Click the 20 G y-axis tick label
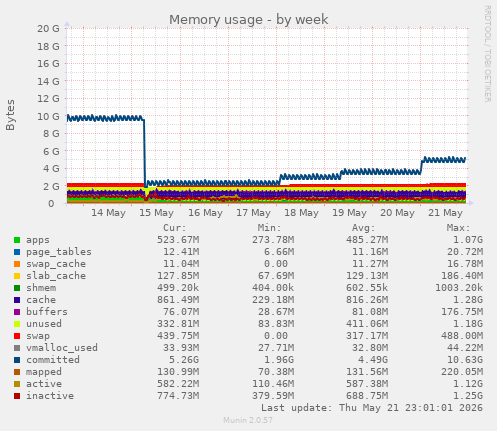Screen dimensions: 497x431 [48, 29]
